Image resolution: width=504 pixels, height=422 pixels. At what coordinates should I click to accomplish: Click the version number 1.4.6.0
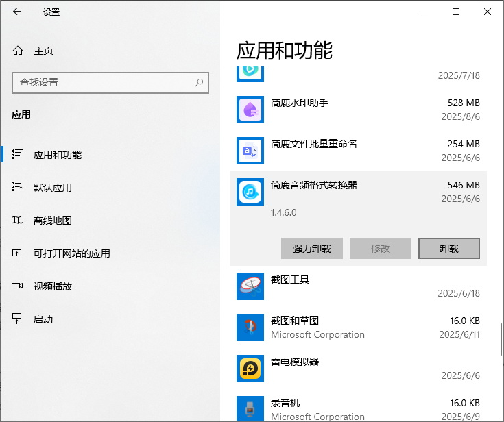pos(283,212)
